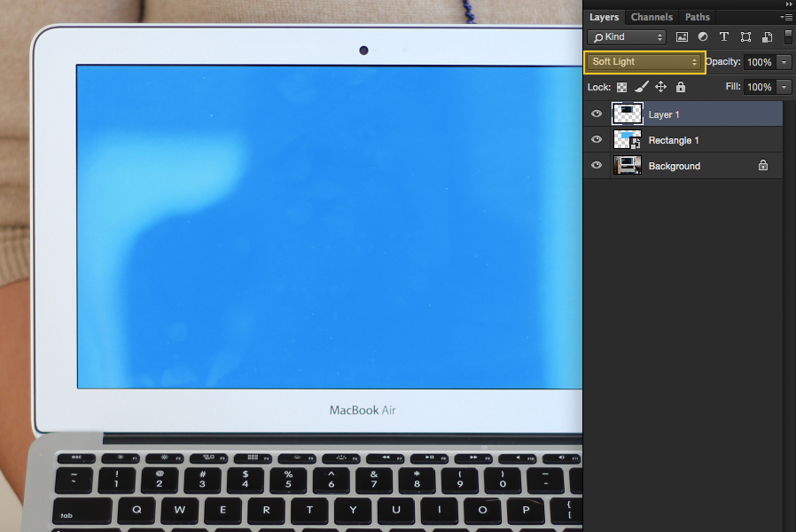
Task: Filter for adjustment layers icon
Action: pos(703,36)
